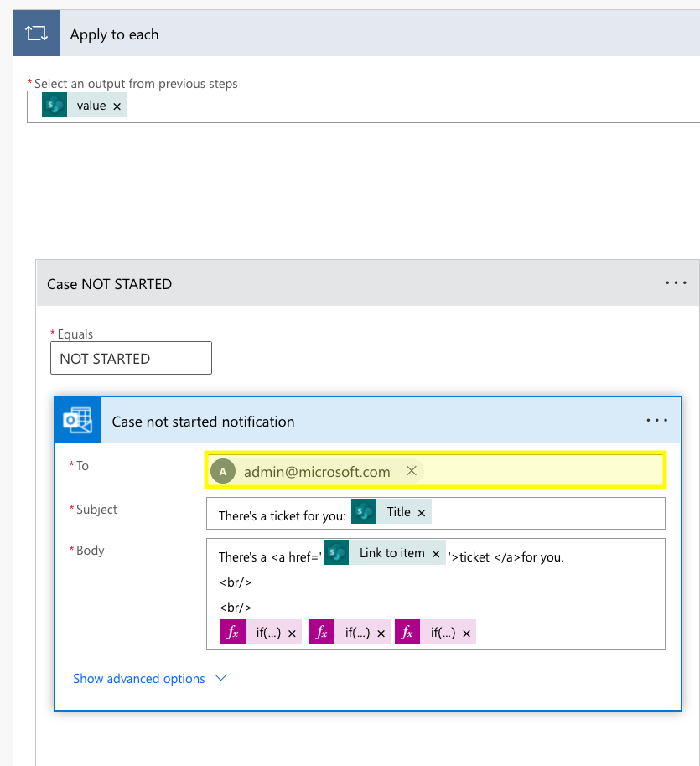Remove the first if(...) expression token
Image resolution: width=700 pixels, height=766 pixels.
click(x=292, y=634)
